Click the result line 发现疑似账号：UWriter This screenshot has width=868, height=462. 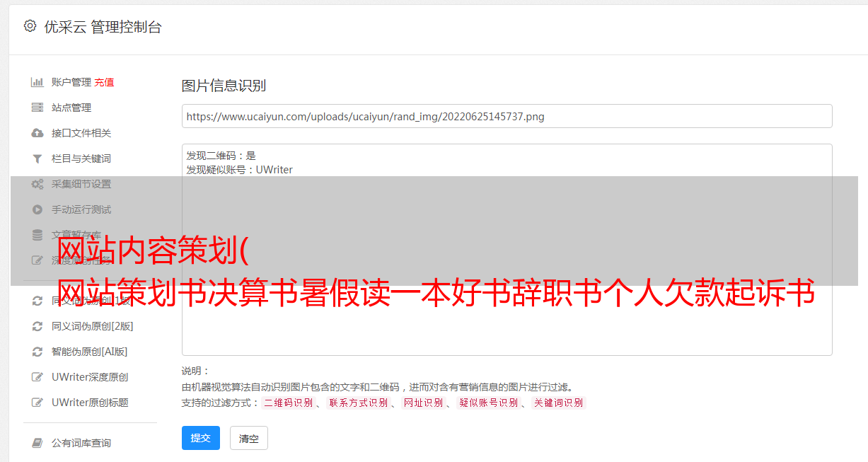[x=240, y=170]
